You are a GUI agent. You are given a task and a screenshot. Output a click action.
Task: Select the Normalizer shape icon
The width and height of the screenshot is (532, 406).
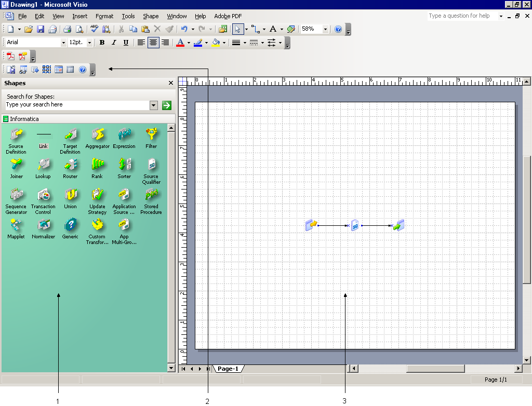[43, 225]
